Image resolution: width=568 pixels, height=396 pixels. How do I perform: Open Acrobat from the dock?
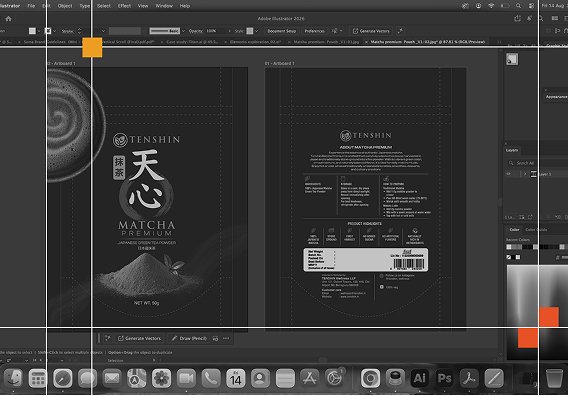click(469, 379)
